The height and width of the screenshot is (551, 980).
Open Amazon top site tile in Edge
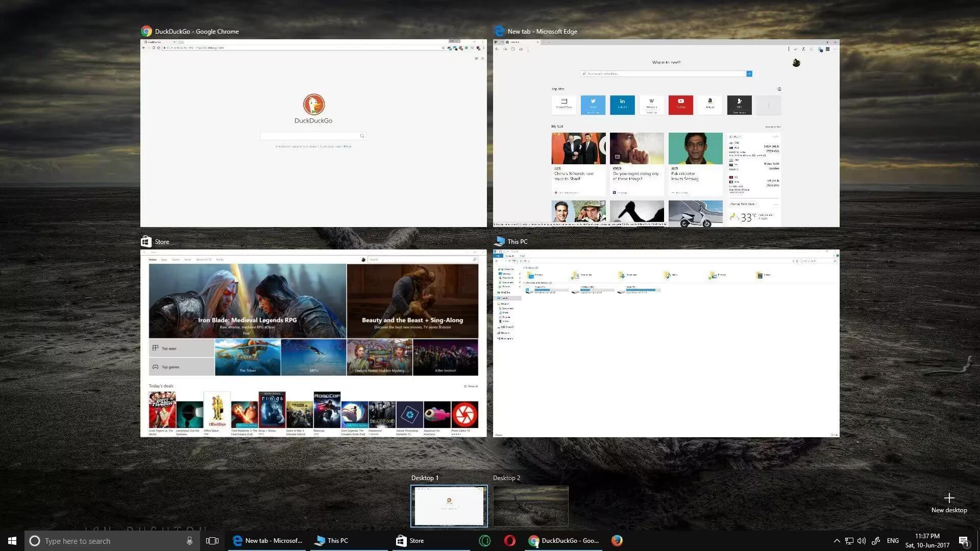[x=710, y=105]
